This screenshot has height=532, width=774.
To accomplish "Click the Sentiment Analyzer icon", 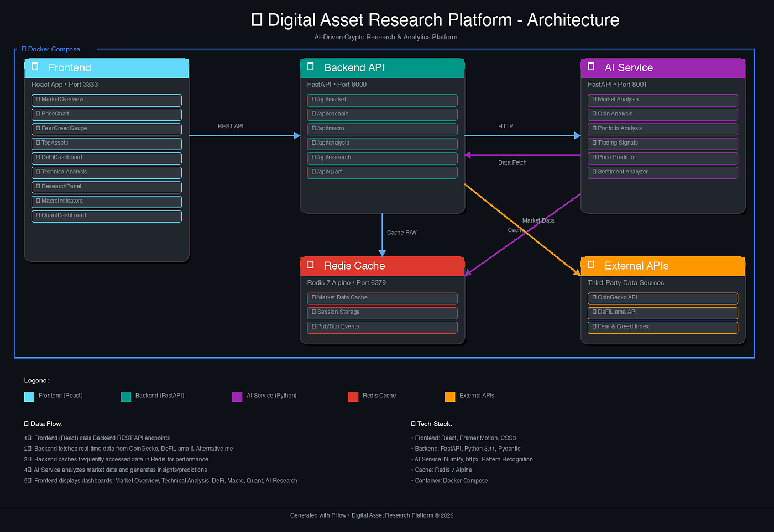I will [x=594, y=171].
